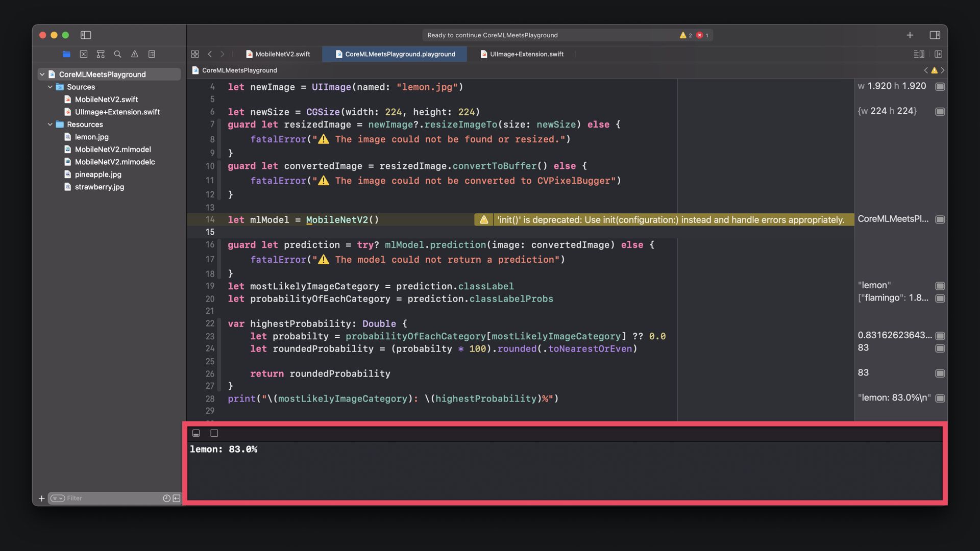Toggle the navigator sidebar button
The image size is (980, 551).
pos(86,35)
